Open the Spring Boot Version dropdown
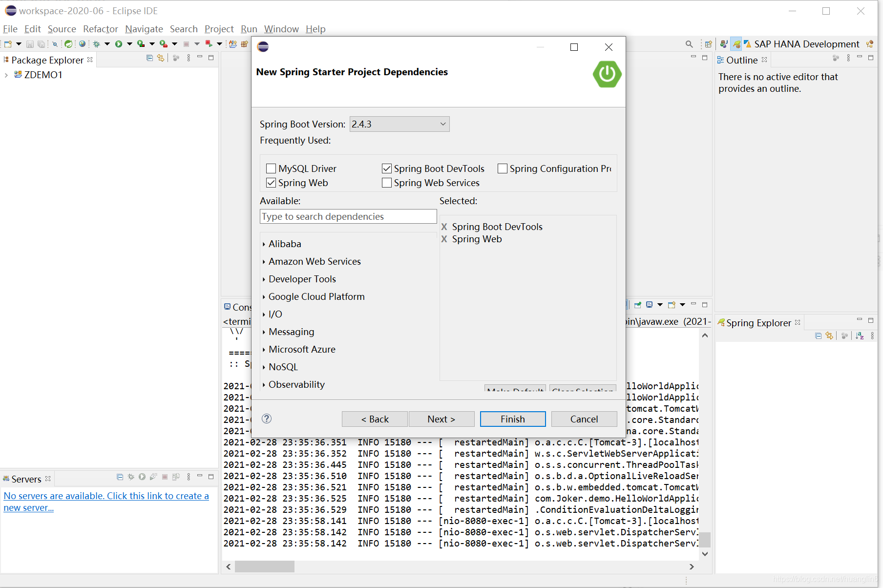The image size is (883, 588). 399,124
